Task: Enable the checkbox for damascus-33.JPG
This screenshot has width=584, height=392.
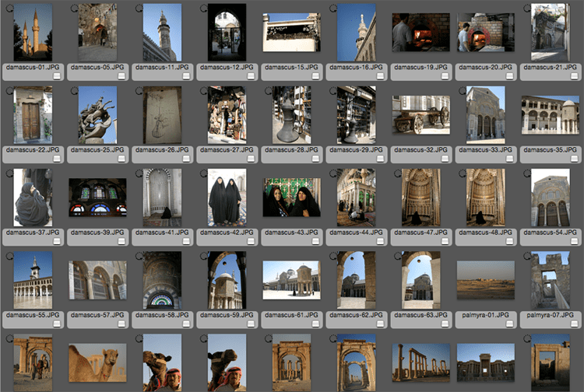Action: click(510, 159)
